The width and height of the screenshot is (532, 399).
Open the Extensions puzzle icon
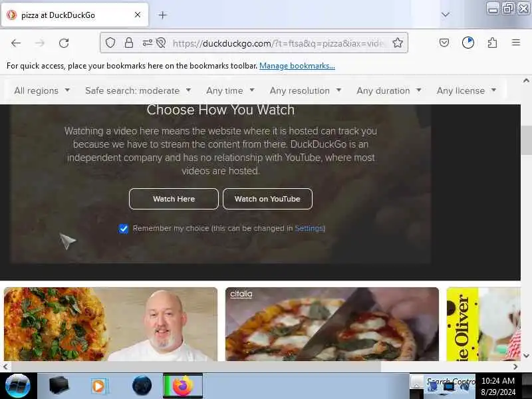(492, 43)
